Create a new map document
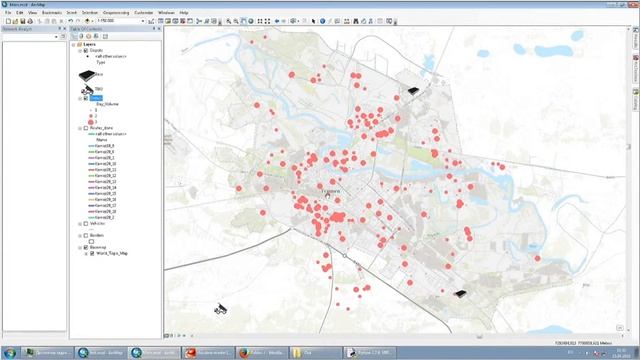 click(8, 21)
